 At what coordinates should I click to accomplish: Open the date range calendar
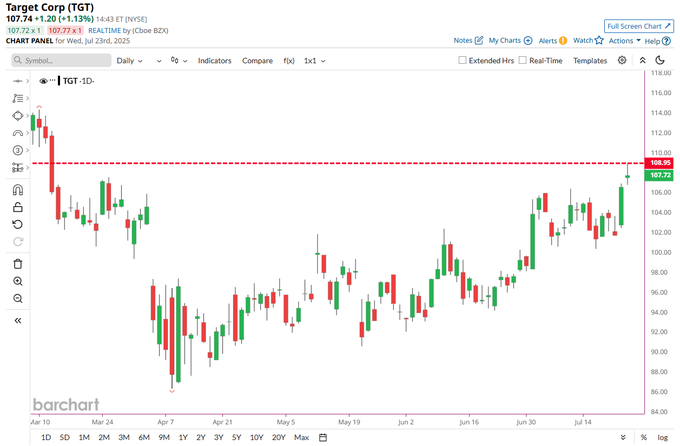pyautogui.click(x=323, y=437)
